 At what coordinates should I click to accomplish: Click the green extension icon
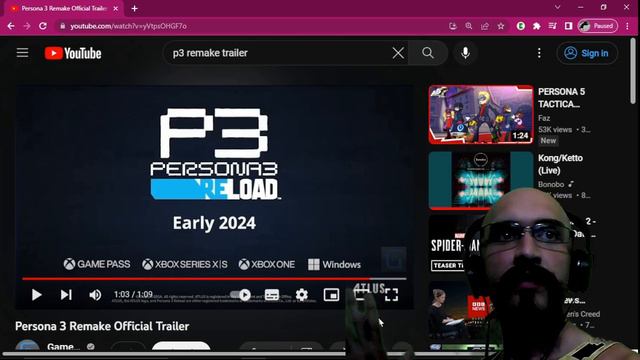click(521, 26)
